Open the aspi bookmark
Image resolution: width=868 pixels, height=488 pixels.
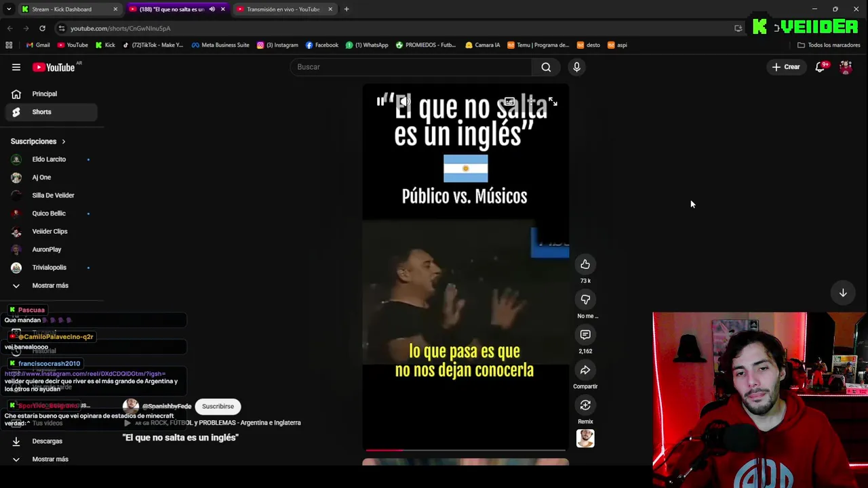click(617, 45)
